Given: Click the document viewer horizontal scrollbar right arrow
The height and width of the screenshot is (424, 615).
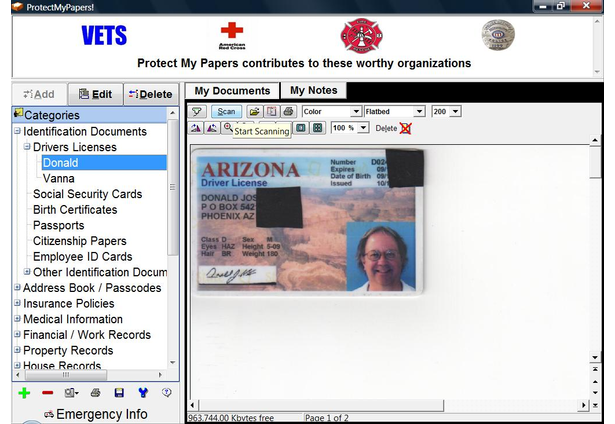Looking at the screenshot, I should click(584, 405).
